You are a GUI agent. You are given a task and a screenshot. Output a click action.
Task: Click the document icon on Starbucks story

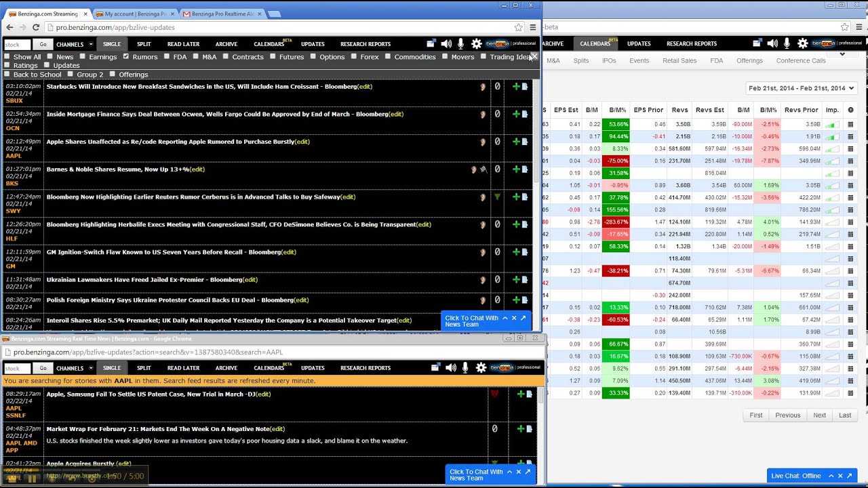[x=525, y=87]
